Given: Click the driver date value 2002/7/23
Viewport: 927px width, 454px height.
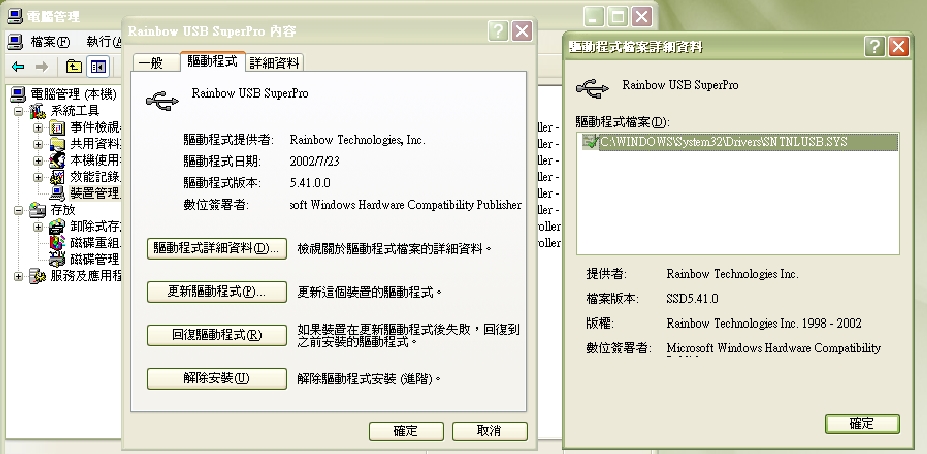Looking at the screenshot, I should [x=315, y=161].
